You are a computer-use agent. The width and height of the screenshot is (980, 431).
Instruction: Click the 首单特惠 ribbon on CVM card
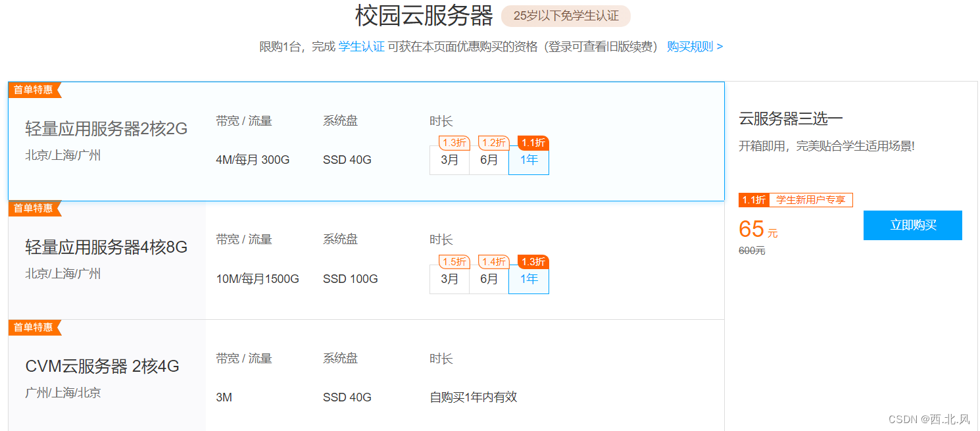tap(34, 327)
